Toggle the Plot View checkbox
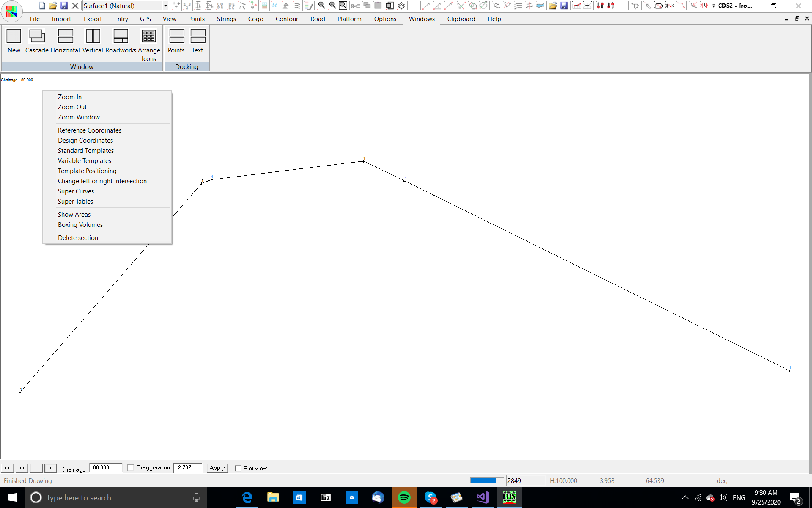This screenshot has width=812, height=508. tap(238, 468)
